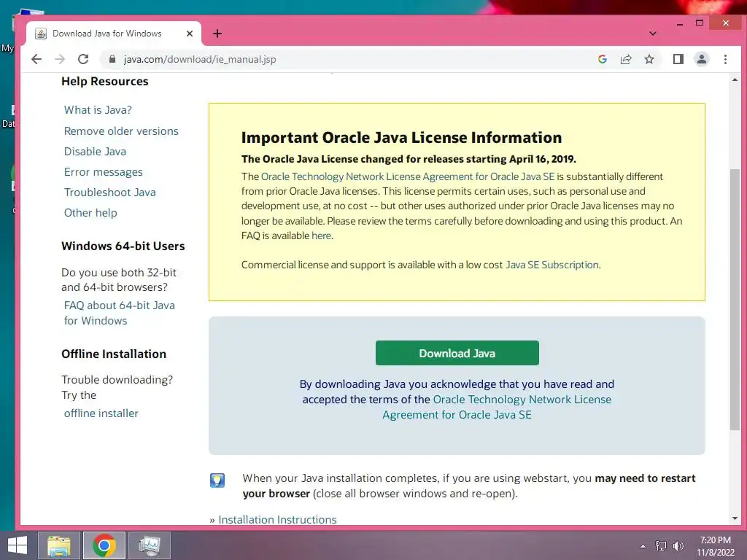Close the Download Java for Windows tab
The height and width of the screenshot is (560, 747).
point(190,34)
